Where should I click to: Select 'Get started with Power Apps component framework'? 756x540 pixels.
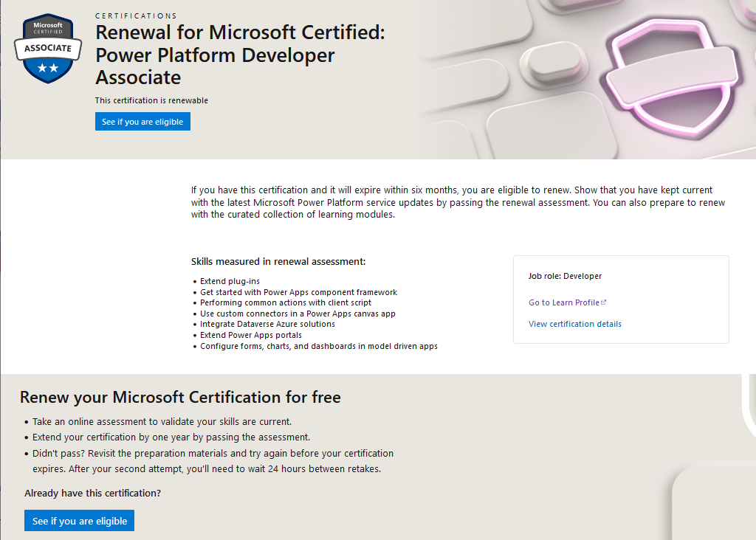pyautogui.click(x=298, y=292)
